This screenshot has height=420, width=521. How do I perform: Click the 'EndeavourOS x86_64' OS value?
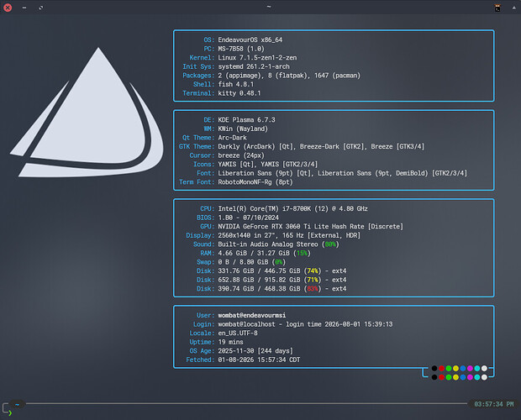pos(250,39)
